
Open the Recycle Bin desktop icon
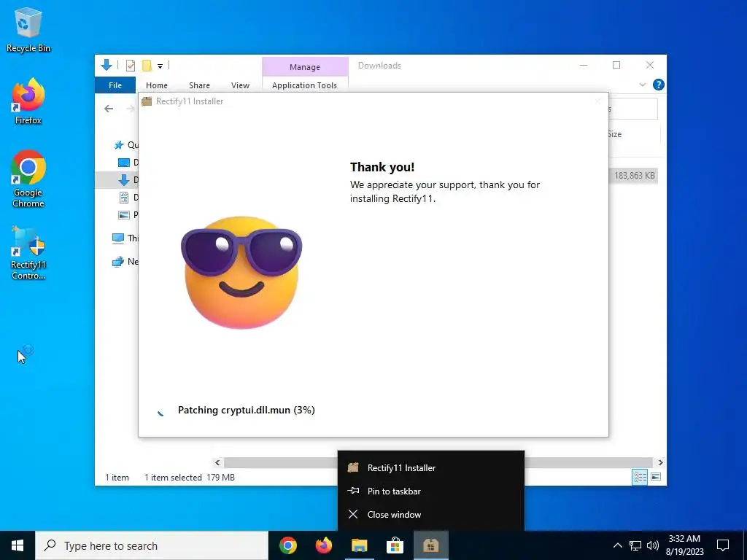[x=28, y=29]
